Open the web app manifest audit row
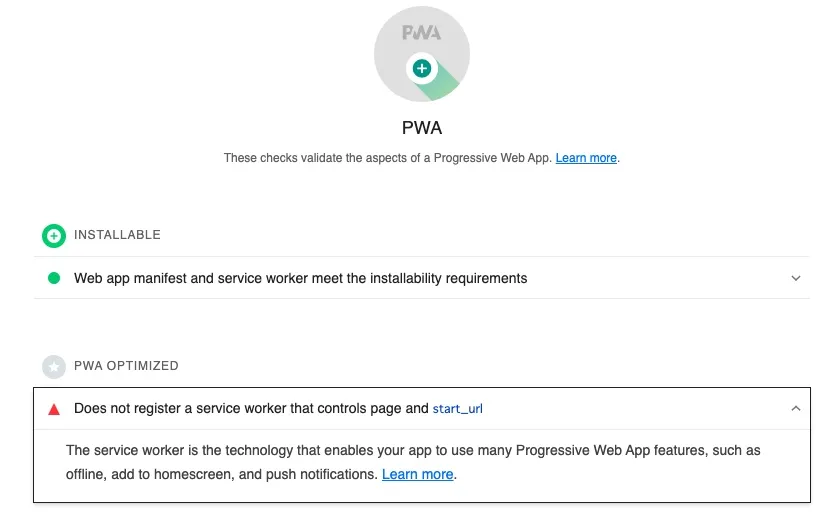835x515 pixels. pos(300,278)
